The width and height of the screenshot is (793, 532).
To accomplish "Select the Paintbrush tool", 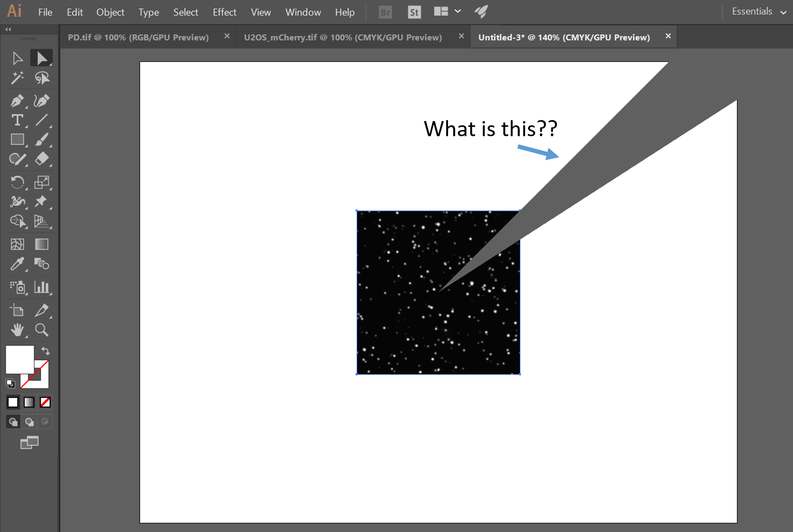I will click(x=42, y=140).
